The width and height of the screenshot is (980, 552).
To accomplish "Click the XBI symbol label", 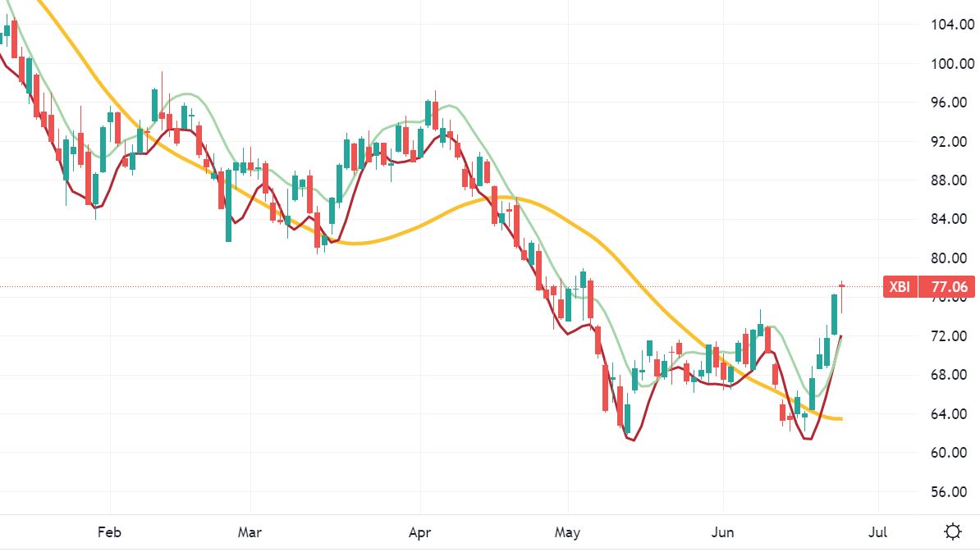I will coord(900,287).
